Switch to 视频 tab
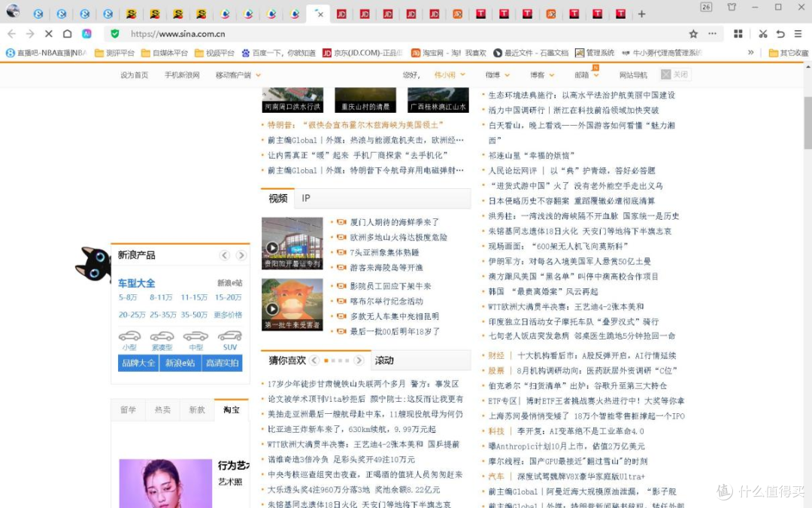This screenshot has width=812, height=508. 277,199
